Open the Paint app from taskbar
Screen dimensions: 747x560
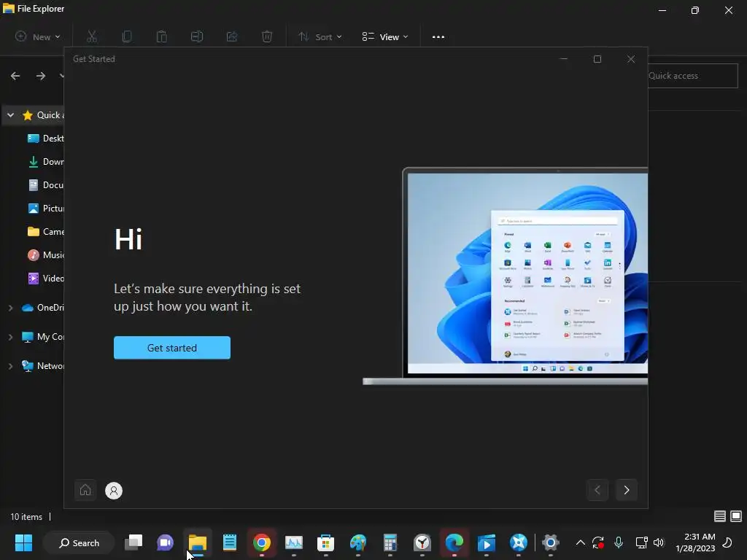click(x=357, y=542)
